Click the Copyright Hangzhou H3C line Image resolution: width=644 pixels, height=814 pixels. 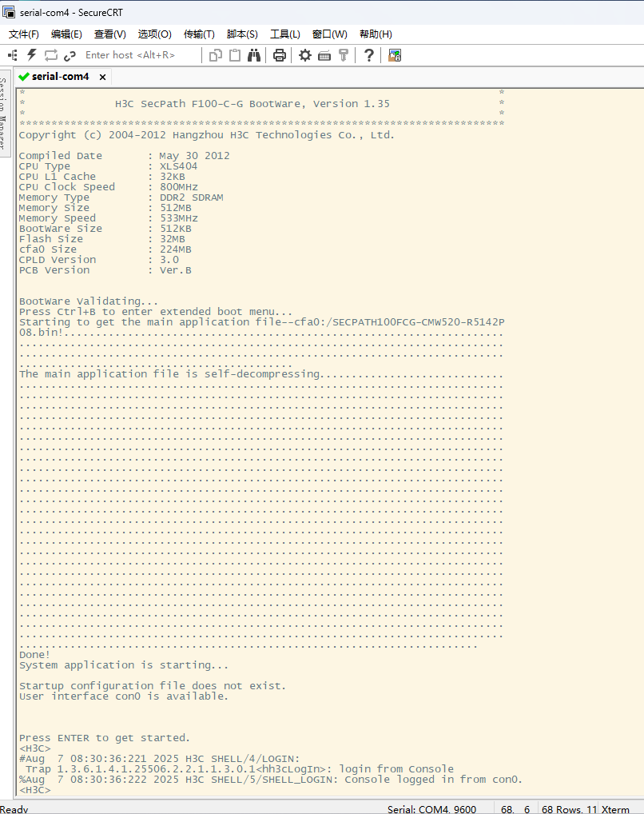point(206,135)
